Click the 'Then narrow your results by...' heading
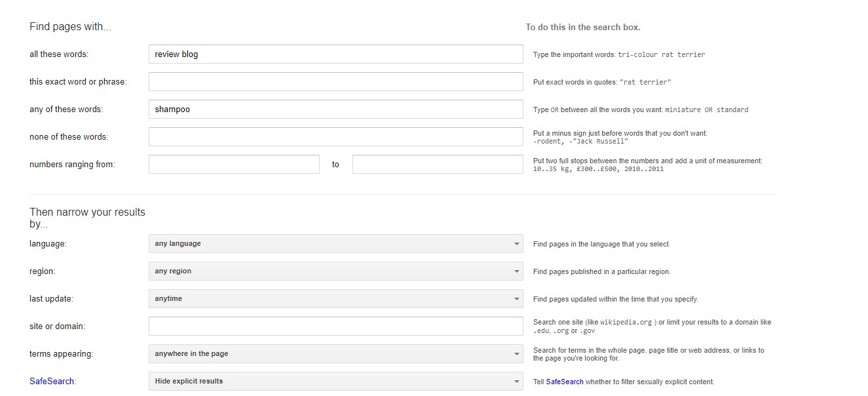868x396 pixels. (x=88, y=218)
